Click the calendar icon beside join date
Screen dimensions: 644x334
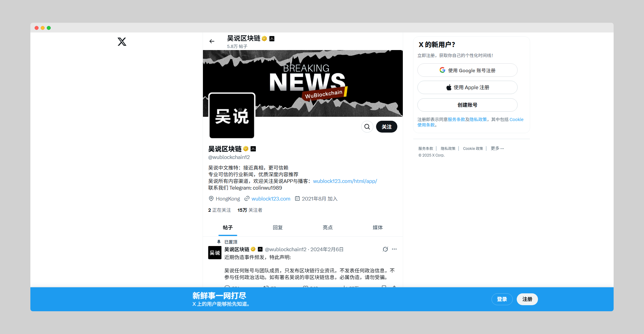(x=297, y=198)
